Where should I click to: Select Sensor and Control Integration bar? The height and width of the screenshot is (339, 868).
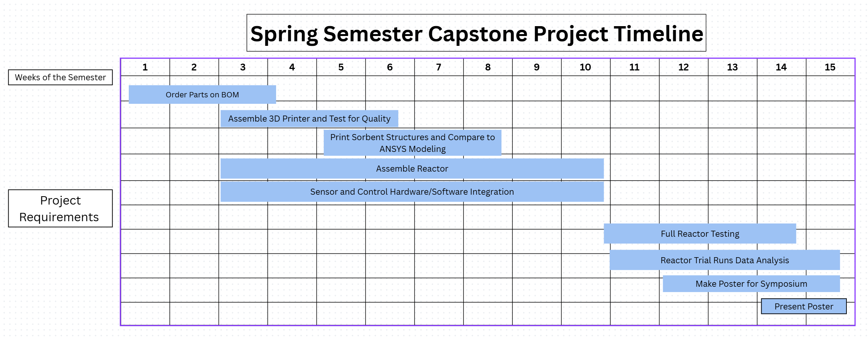click(x=412, y=192)
